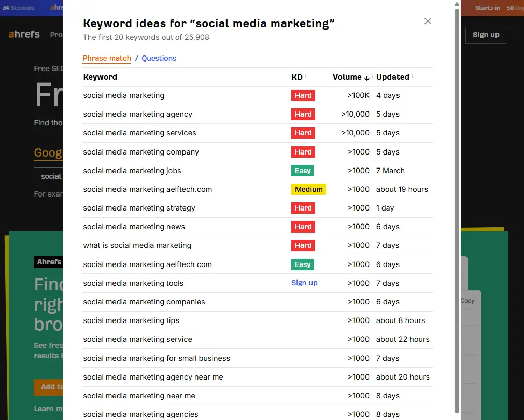The width and height of the screenshot is (524, 420).
Task: Select the Phrase match tab
Action: (107, 58)
